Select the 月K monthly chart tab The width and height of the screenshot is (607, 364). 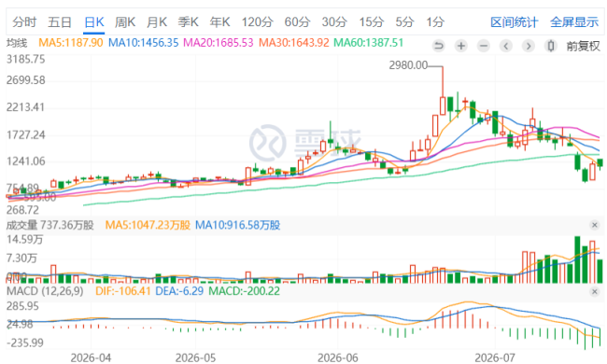tap(157, 22)
